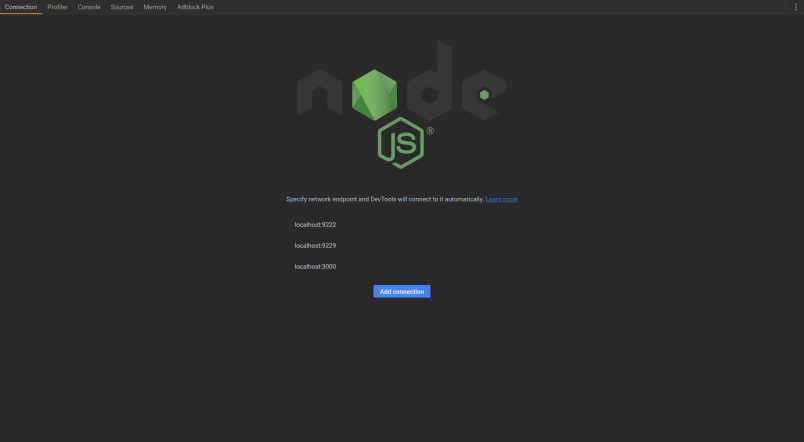Switch to the Sources tab

[x=122, y=7]
